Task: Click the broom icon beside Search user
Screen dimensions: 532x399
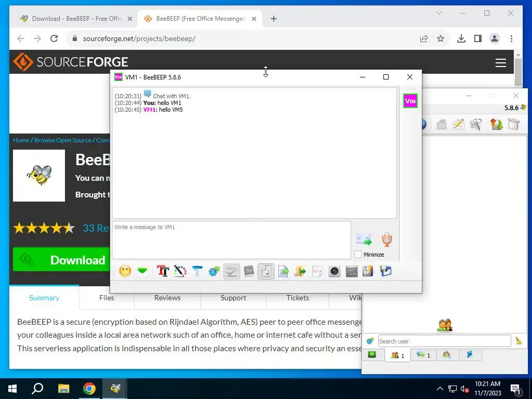Action: pos(519,341)
